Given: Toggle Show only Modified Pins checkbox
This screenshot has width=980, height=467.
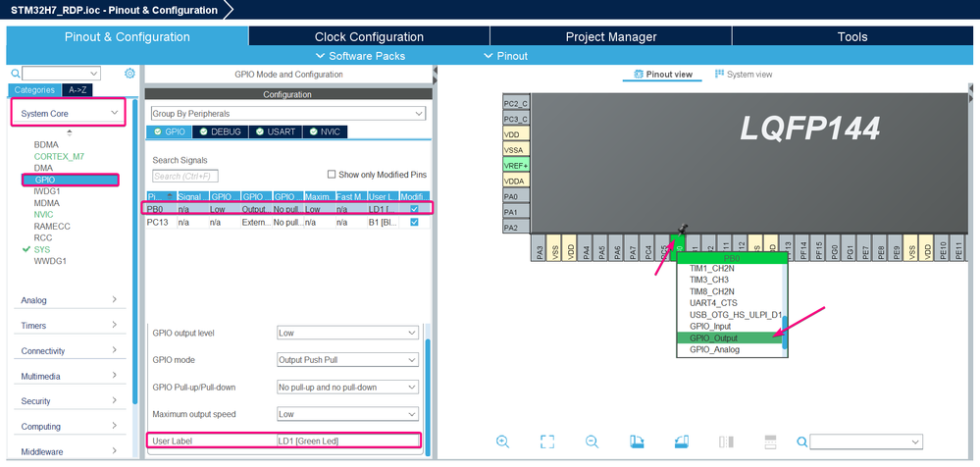Looking at the screenshot, I should point(332,175).
